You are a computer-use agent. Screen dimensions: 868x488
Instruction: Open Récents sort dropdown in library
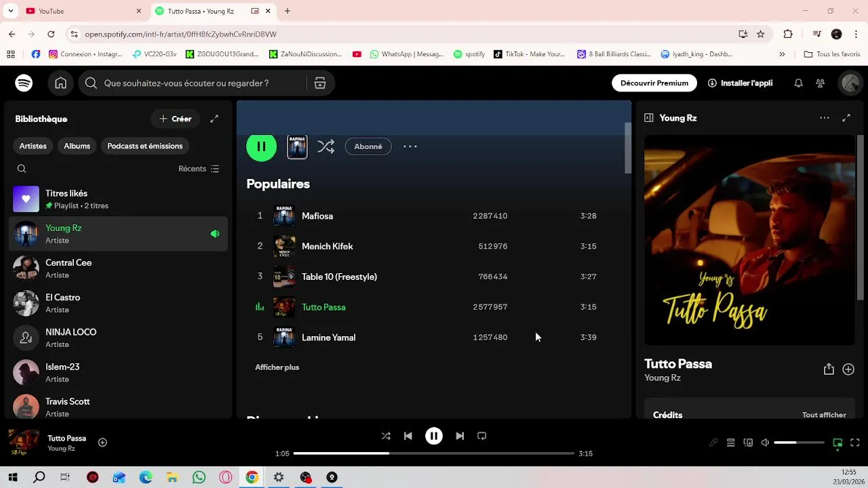point(199,169)
